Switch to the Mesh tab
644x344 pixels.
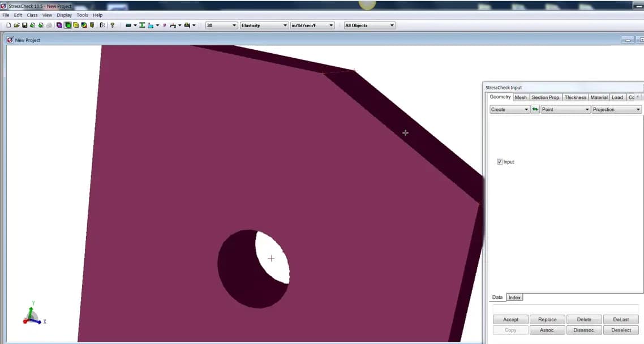521,97
